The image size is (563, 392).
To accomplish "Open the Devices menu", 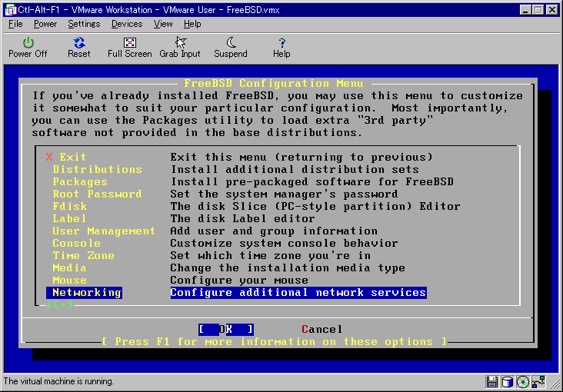I will pyautogui.click(x=127, y=24).
